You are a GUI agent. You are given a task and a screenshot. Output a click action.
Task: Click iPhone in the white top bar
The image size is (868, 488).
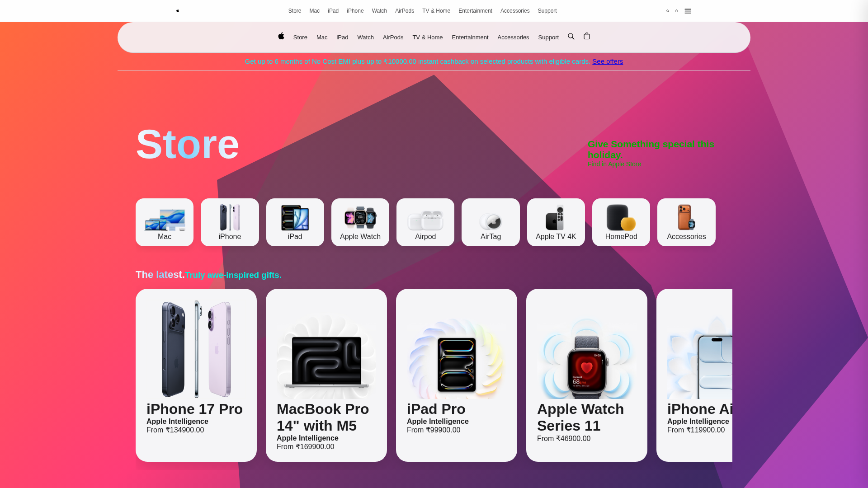point(355,11)
